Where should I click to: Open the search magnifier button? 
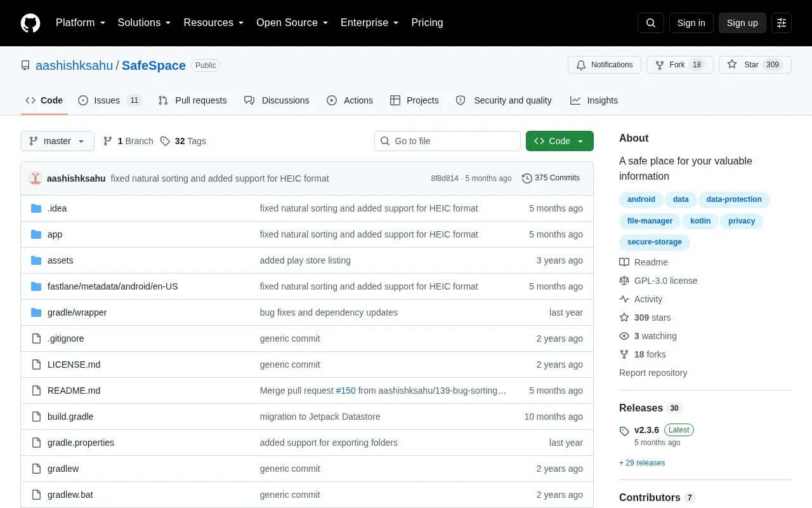651,23
